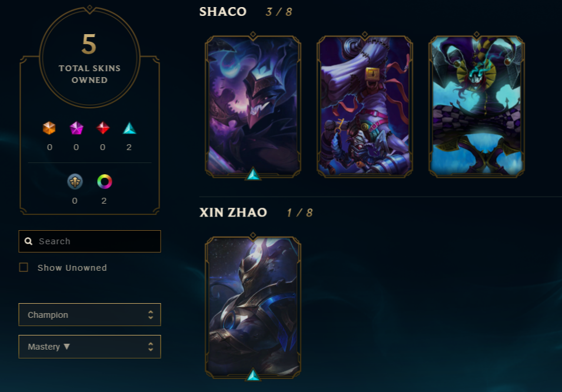Click teal rarity gem under first Shaco skin
The height and width of the screenshot is (392, 562).
[253, 174]
